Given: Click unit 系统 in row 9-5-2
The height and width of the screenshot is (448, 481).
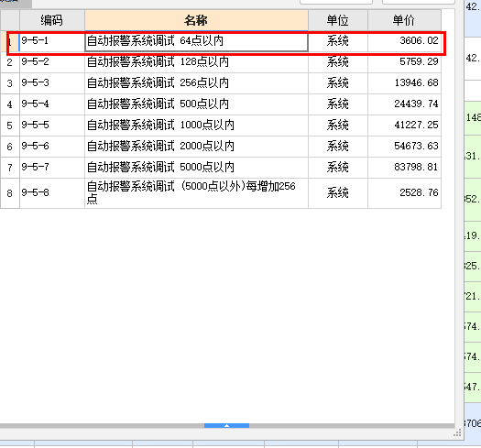Looking at the screenshot, I should 338,62.
